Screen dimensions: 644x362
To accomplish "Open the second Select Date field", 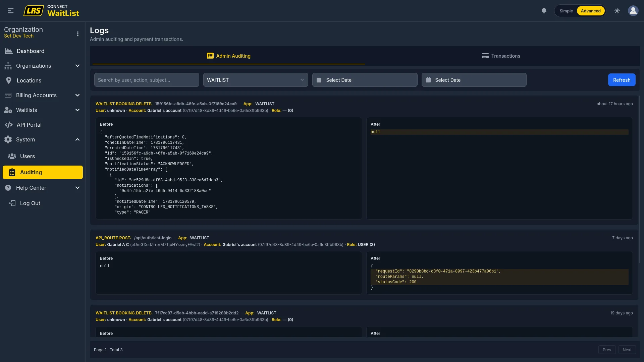I will coord(474,80).
